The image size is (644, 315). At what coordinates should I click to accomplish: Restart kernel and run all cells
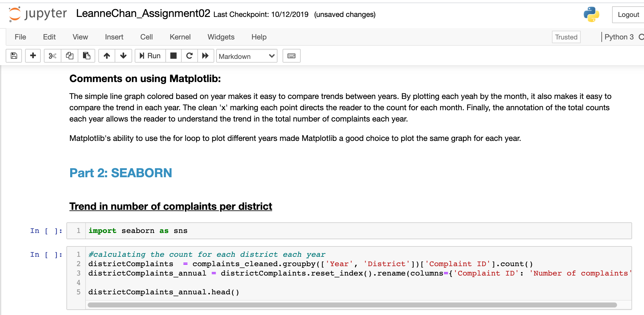point(205,56)
